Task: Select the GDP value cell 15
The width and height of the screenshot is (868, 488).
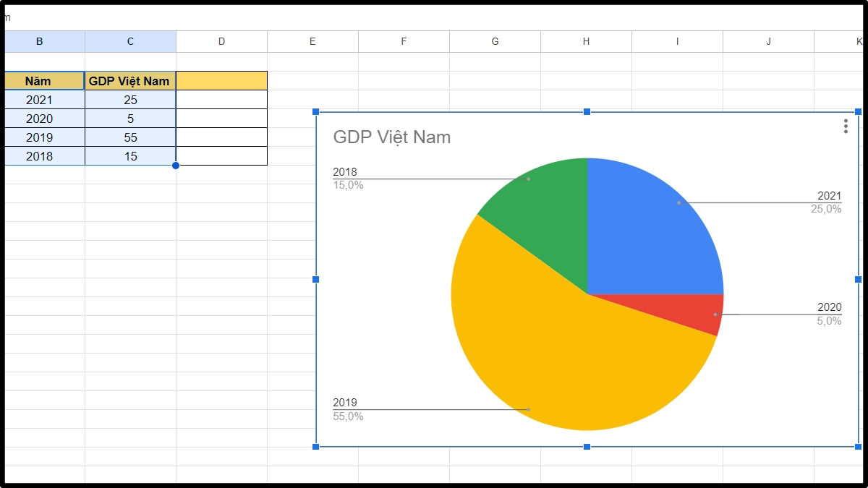Action: tap(130, 156)
